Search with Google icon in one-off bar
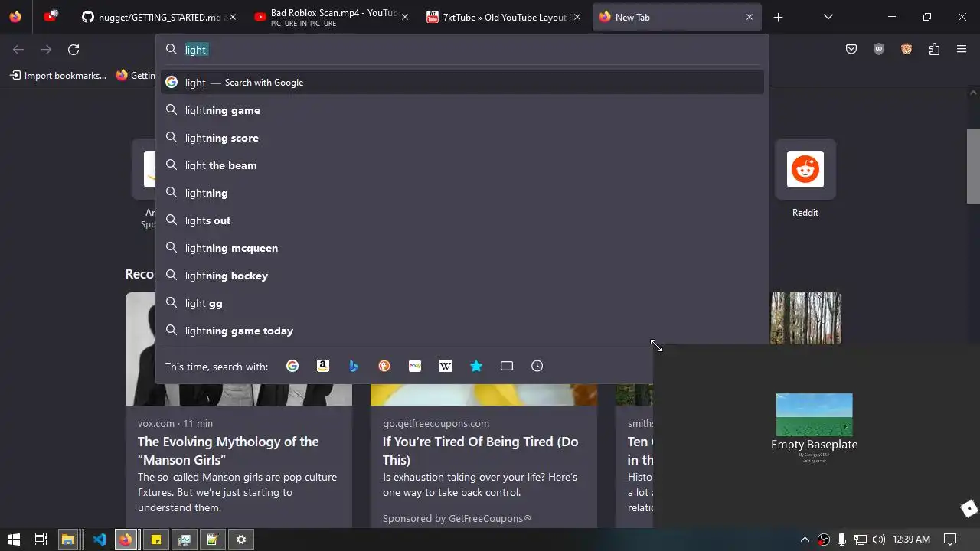This screenshot has width=980, height=551. pos(292,366)
